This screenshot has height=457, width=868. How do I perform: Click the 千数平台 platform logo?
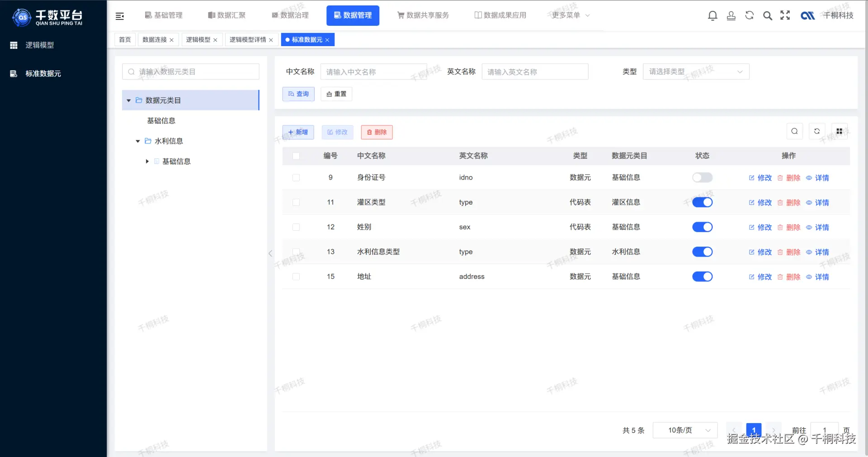point(48,17)
